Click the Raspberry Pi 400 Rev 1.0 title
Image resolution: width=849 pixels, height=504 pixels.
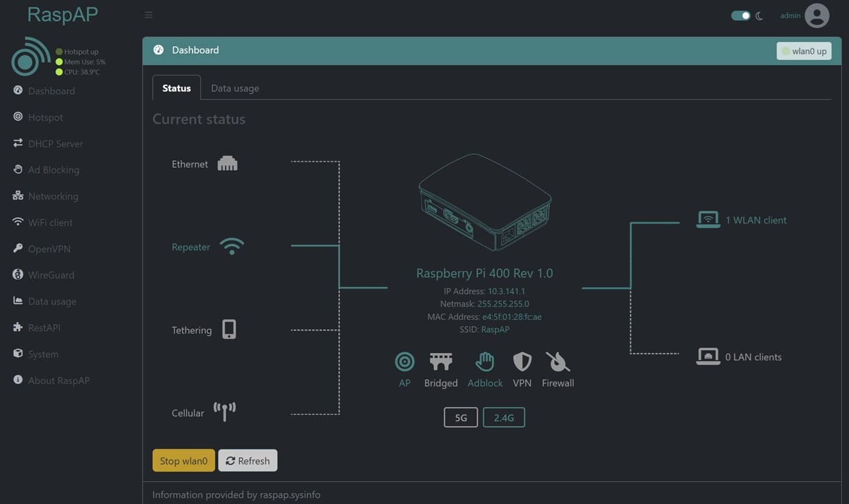pyautogui.click(x=485, y=273)
